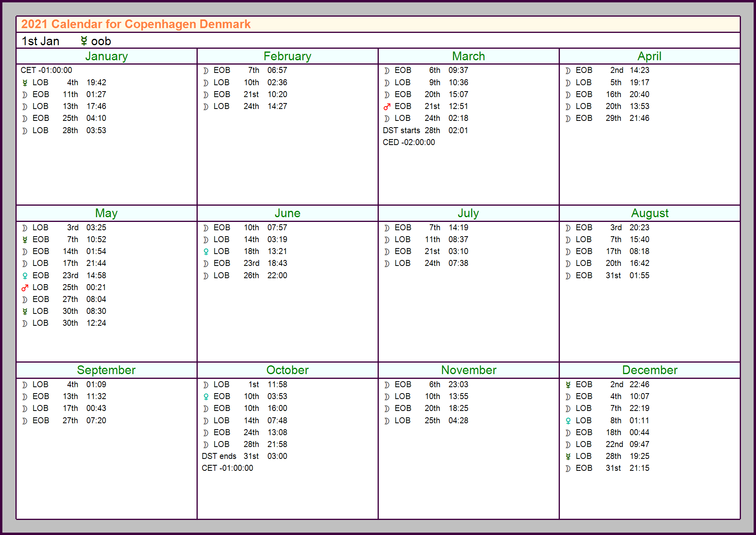This screenshot has width=756, height=535.
Task: Click time '13:53' in April
Action: pyautogui.click(x=640, y=106)
